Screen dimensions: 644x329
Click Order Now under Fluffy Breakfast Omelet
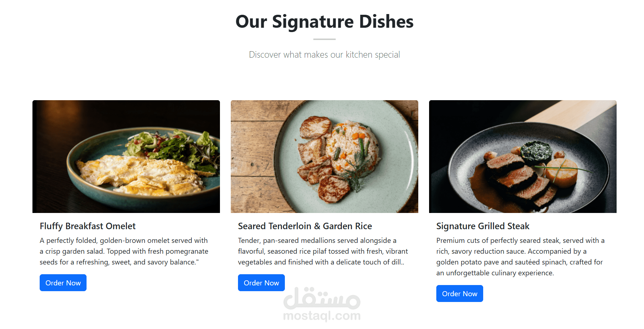point(63,283)
